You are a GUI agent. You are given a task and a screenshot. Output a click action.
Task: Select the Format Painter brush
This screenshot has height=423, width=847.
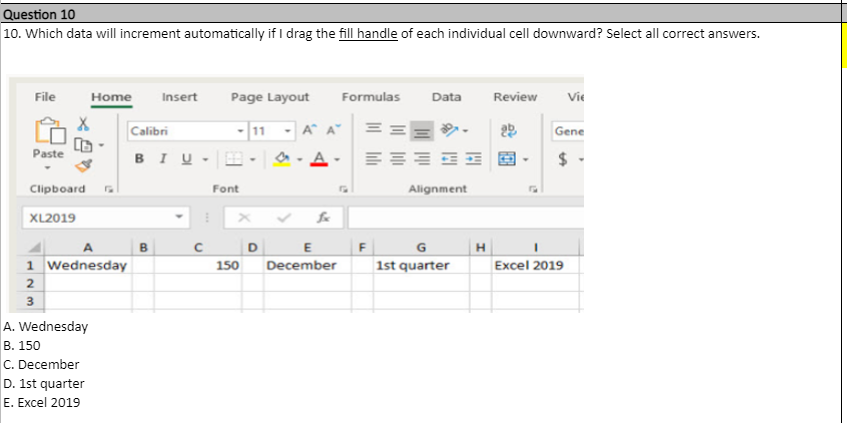(83, 166)
